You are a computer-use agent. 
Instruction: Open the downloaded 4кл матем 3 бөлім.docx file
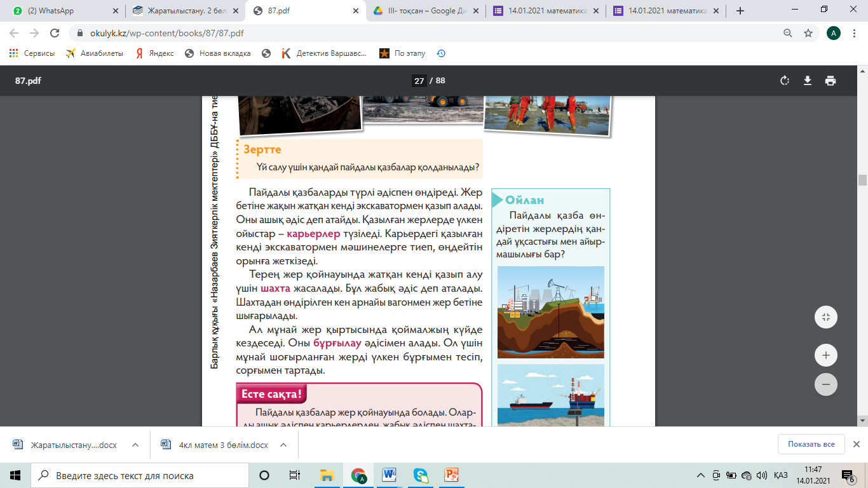point(215,445)
